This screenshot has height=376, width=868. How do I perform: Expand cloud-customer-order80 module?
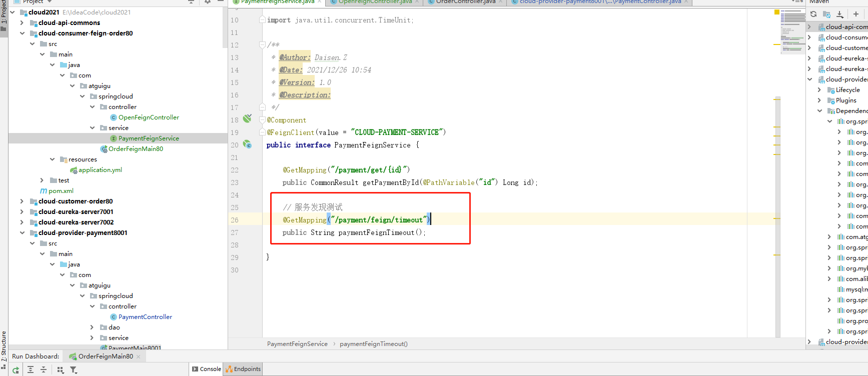click(22, 201)
